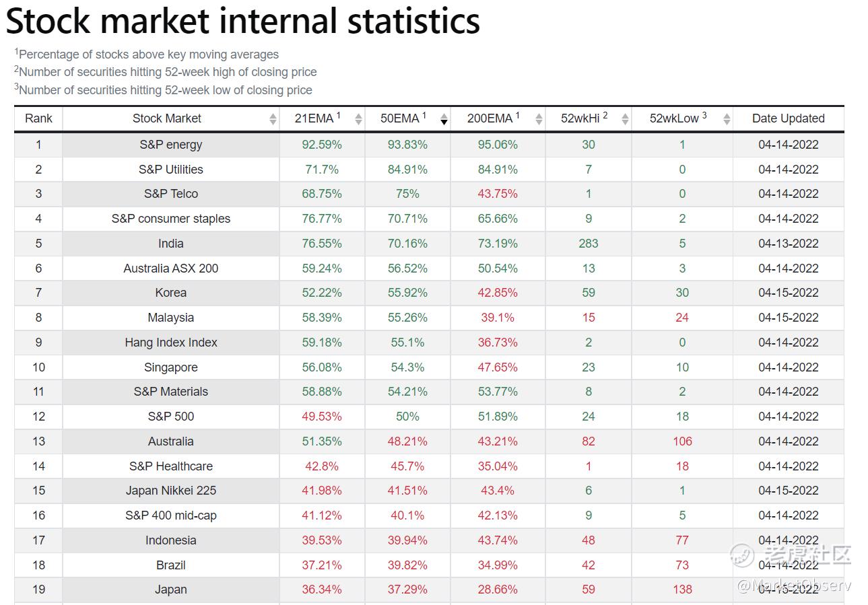
Task: Select the Japan Nikkei 225 name cell
Action: click(171, 491)
